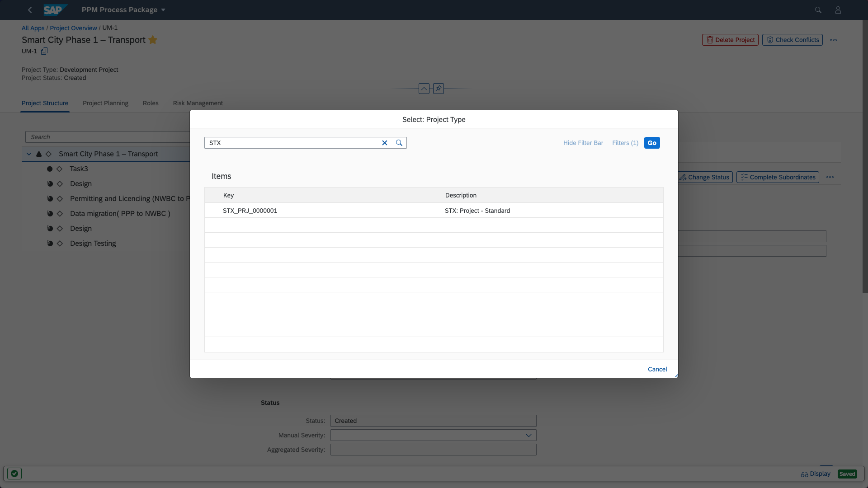Click the top-right search icon

818,10
